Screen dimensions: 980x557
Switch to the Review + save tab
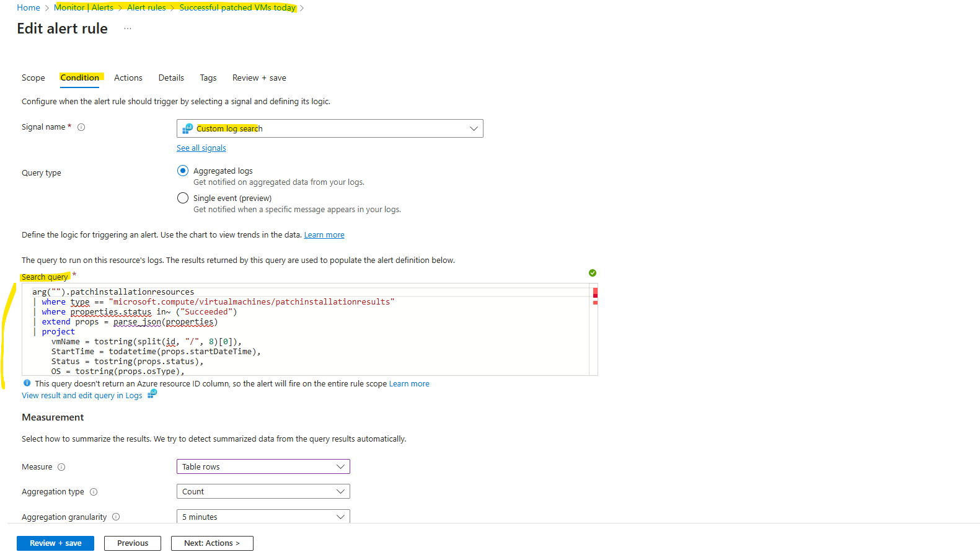pyautogui.click(x=259, y=78)
